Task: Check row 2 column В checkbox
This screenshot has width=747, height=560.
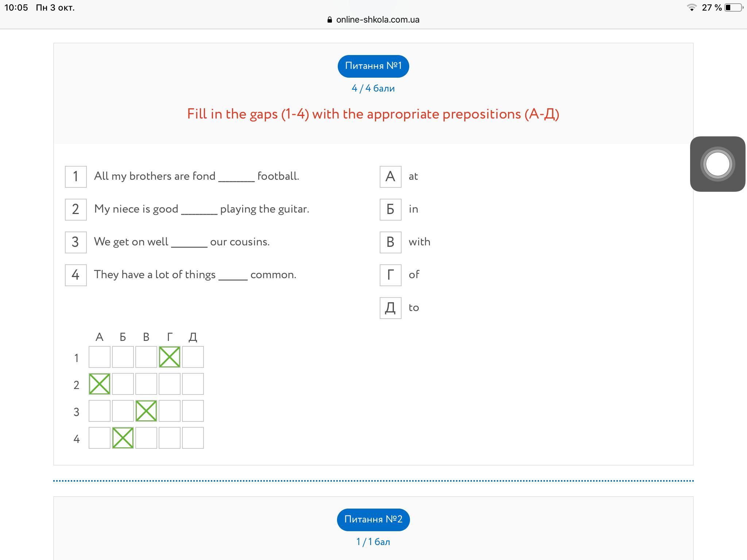Action: pyautogui.click(x=146, y=384)
